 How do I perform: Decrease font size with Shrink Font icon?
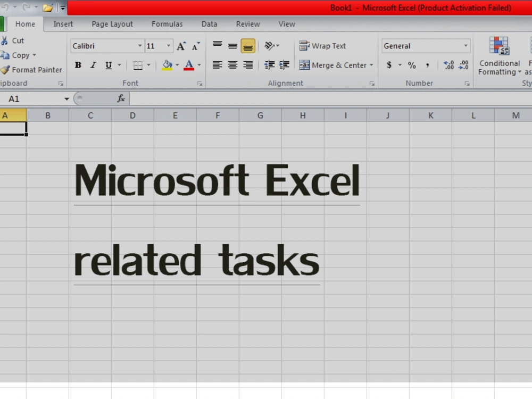coord(196,46)
